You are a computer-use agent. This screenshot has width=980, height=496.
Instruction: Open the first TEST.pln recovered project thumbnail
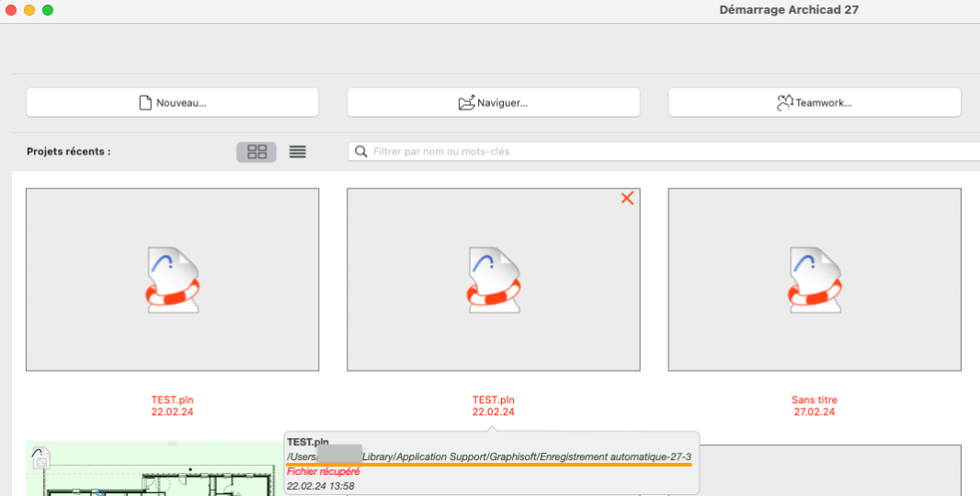click(x=173, y=280)
